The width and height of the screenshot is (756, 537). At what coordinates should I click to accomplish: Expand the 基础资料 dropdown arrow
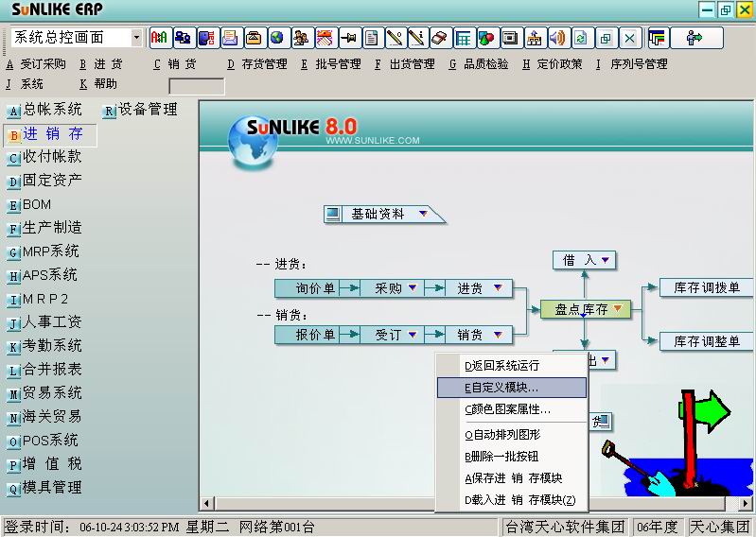click(x=423, y=214)
